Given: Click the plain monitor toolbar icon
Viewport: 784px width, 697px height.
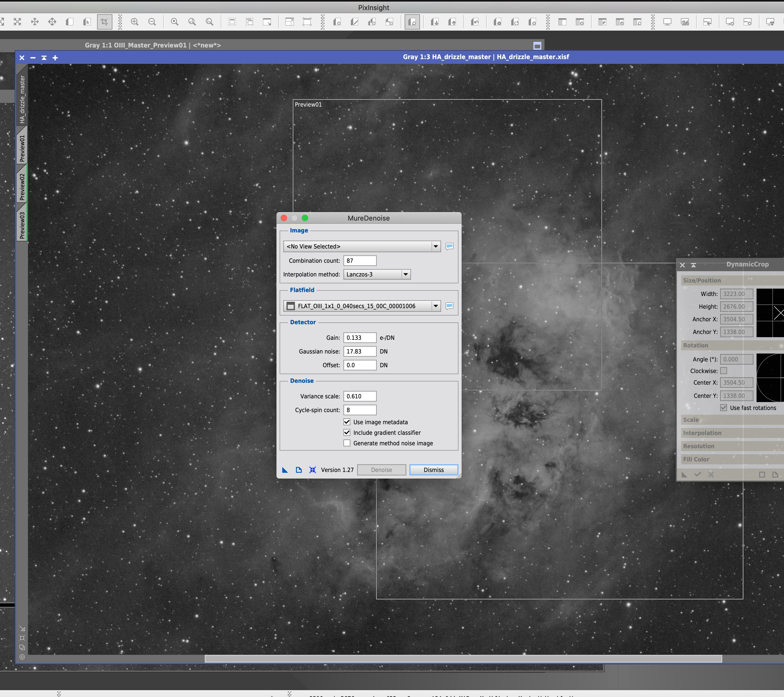Looking at the screenshot, I should click(x=667, y=22).
